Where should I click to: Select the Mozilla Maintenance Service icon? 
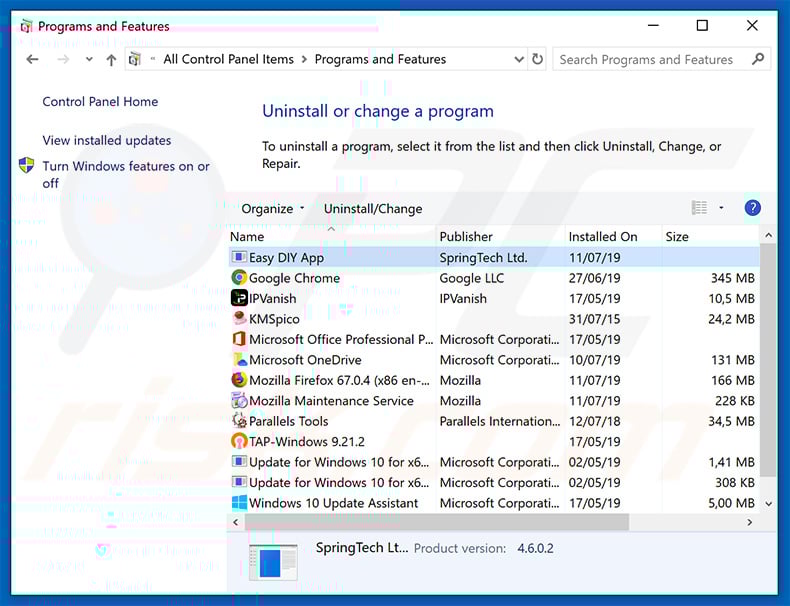tap(239, 400)
